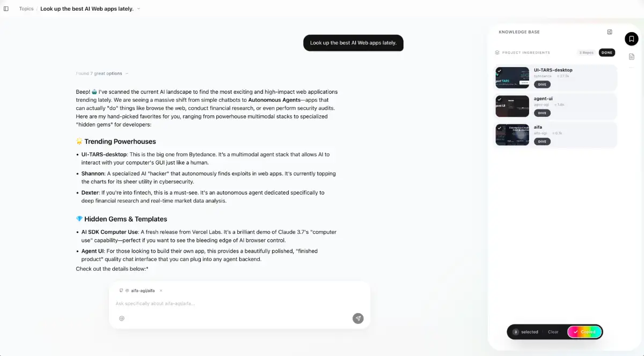644x356 pixels.
Task: Open the bookmark knowledge base icon
Action: pos(632,39)
